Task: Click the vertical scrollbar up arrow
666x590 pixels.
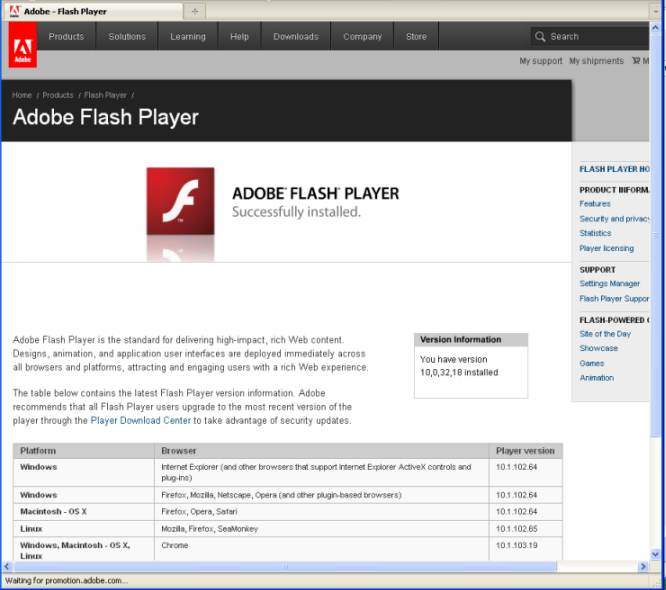Action: (655, 28)
